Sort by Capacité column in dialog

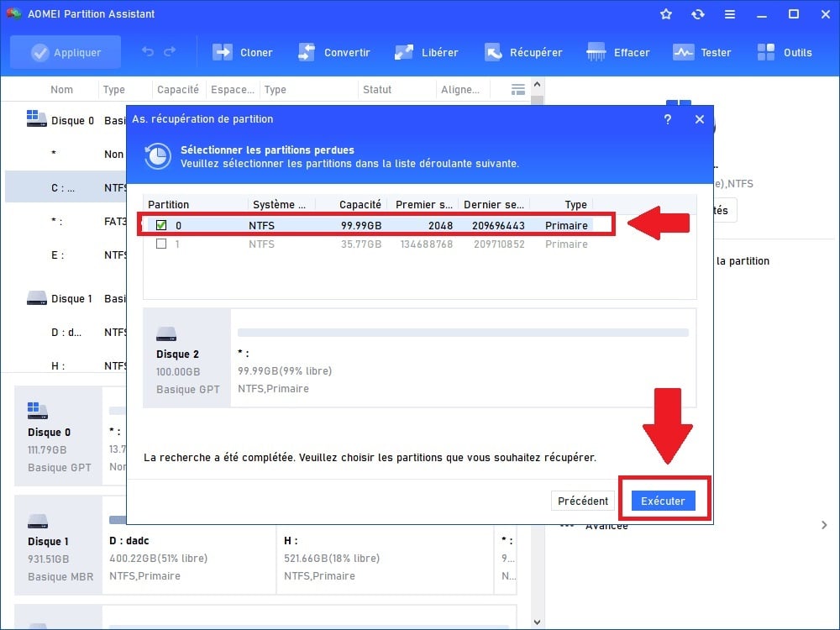360,204
